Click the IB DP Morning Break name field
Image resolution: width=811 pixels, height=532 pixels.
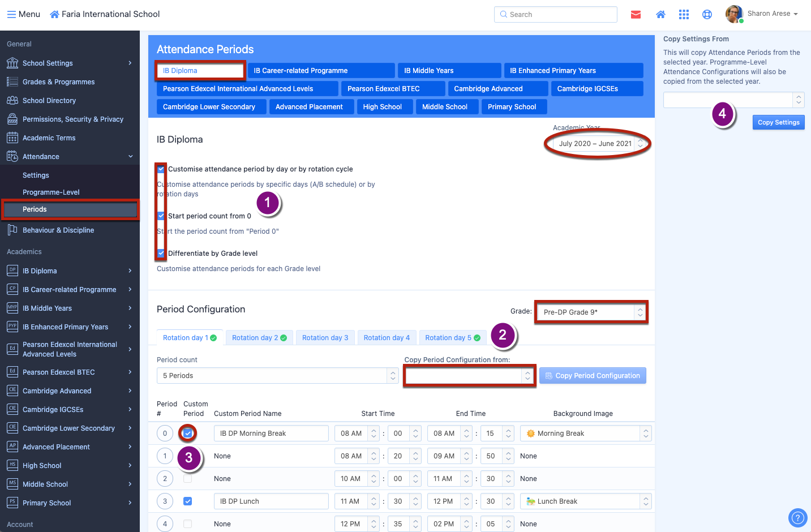(x=271, y=434)
